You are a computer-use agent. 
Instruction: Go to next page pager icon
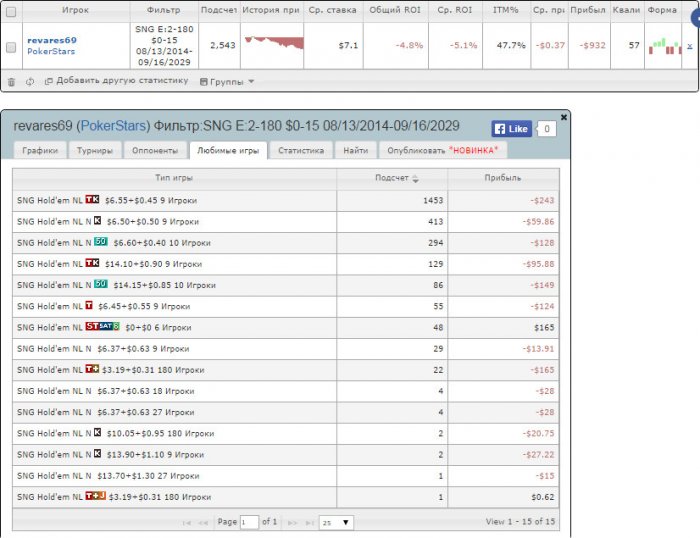[293, 522]
